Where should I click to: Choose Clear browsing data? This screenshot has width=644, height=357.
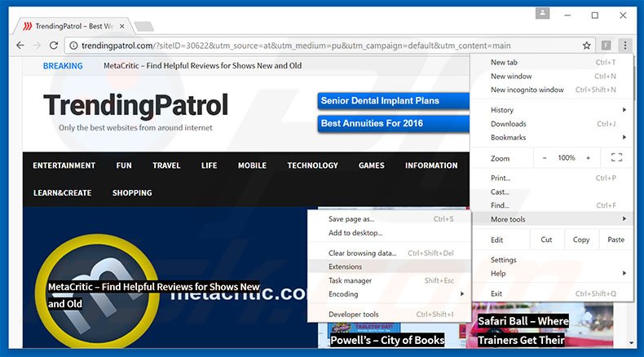[x=389, y=253]
